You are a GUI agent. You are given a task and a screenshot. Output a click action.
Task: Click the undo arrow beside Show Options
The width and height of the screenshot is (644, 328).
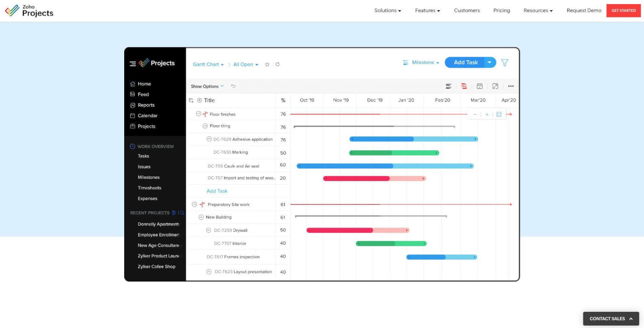[x=233, y=86]
